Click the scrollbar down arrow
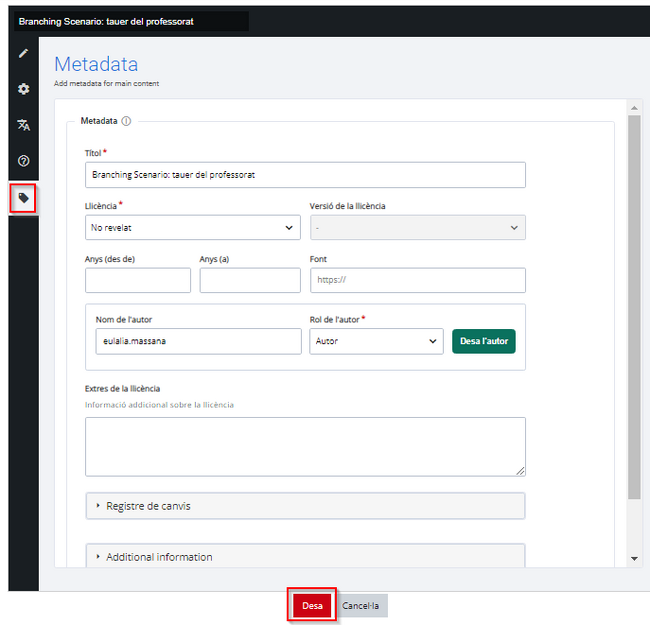650x625 pixels. [x=634, y=559]
